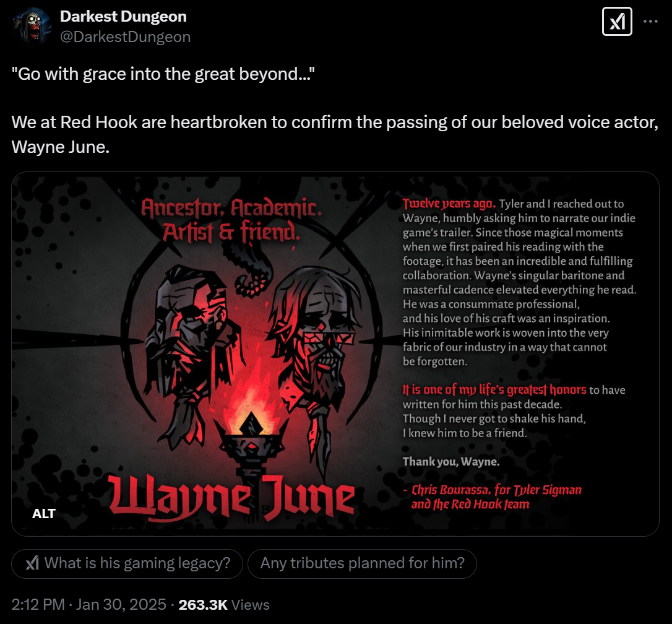Open the Wayne June tribute image
This screenshot has height=624, width=672.
click(335, 354)
